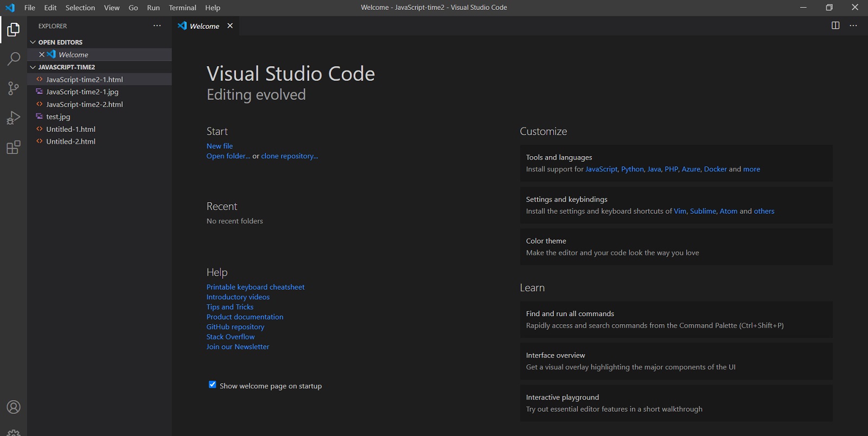Click the New file link
The height and width of the screenshot is (436, 868).
pos(220,146)
